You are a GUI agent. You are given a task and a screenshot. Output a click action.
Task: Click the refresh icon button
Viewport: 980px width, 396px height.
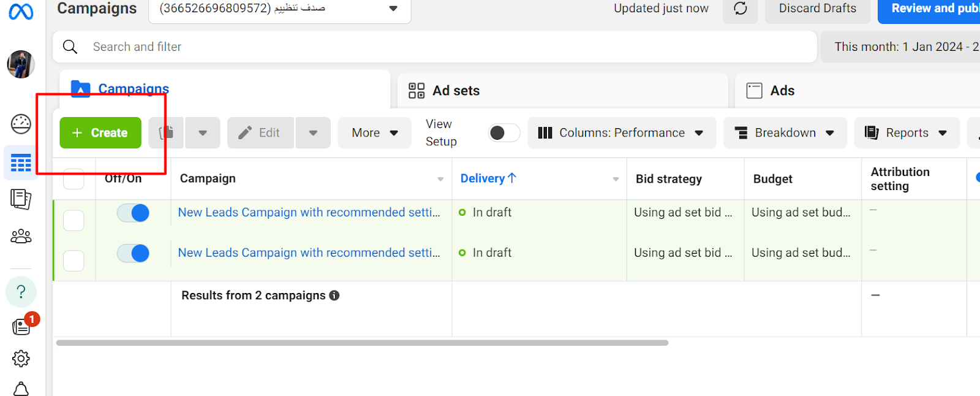[x=740, y=9]
